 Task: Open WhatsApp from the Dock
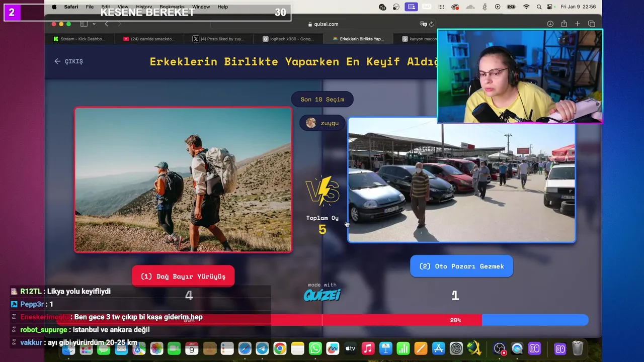315,348
